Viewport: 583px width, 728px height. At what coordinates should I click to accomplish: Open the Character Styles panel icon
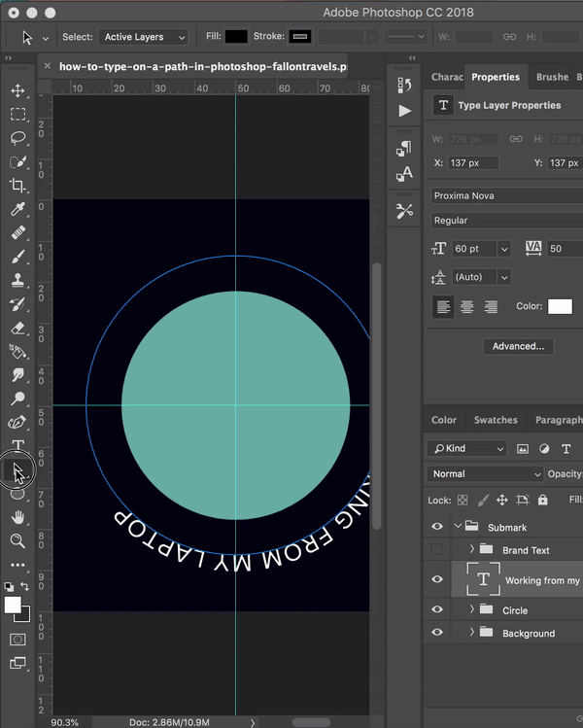coord(404,174)
